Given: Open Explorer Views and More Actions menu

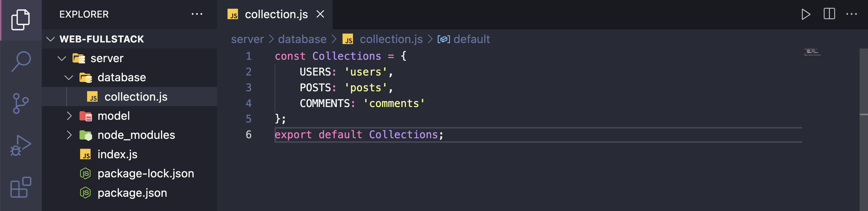Looking at the screenshot, I should [x=197, y=14].
